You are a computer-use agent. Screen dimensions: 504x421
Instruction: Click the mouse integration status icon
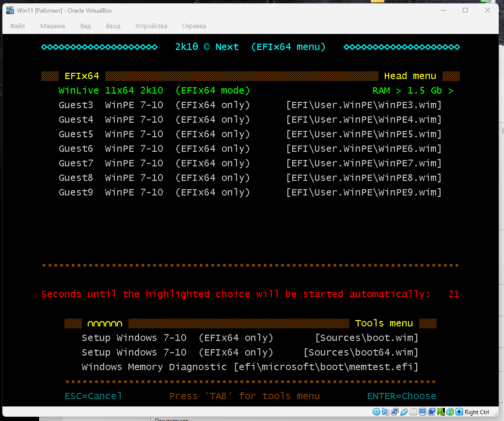450,412
